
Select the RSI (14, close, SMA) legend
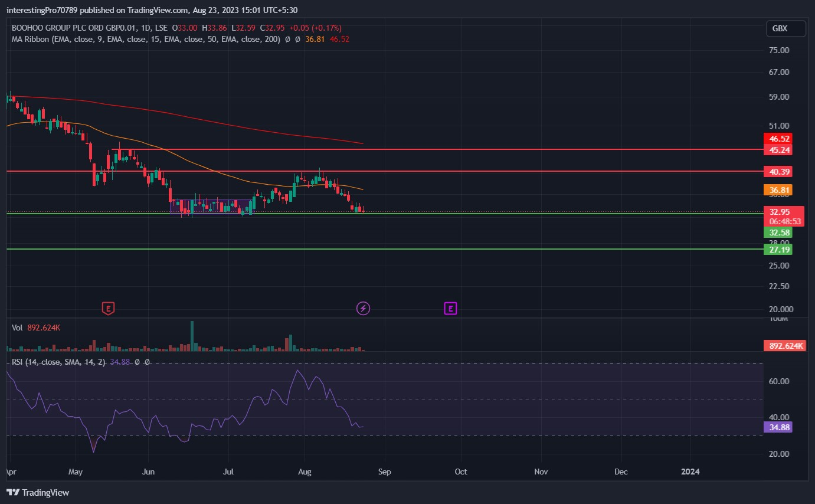click(x=58, y=362)
